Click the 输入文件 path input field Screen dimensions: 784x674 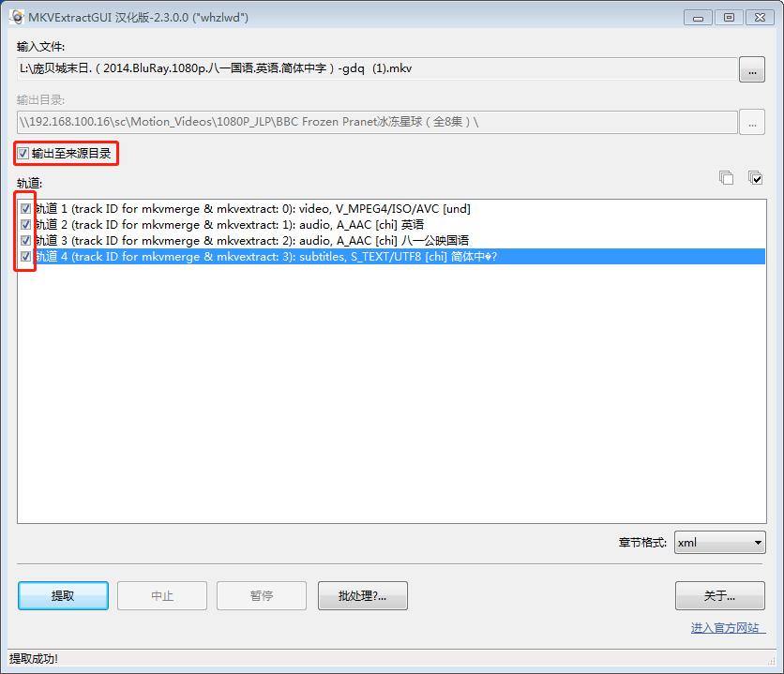pyautogui.click(x=377, y=68)
